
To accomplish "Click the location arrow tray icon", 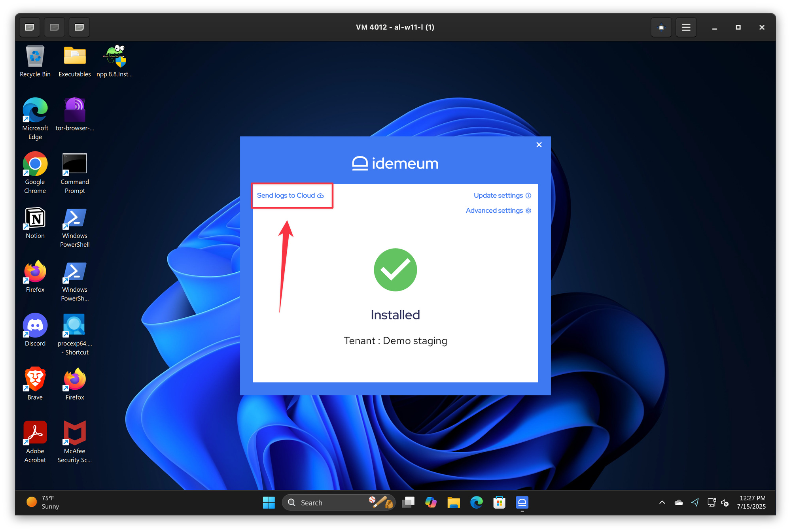I will click(x=695, y=502).
